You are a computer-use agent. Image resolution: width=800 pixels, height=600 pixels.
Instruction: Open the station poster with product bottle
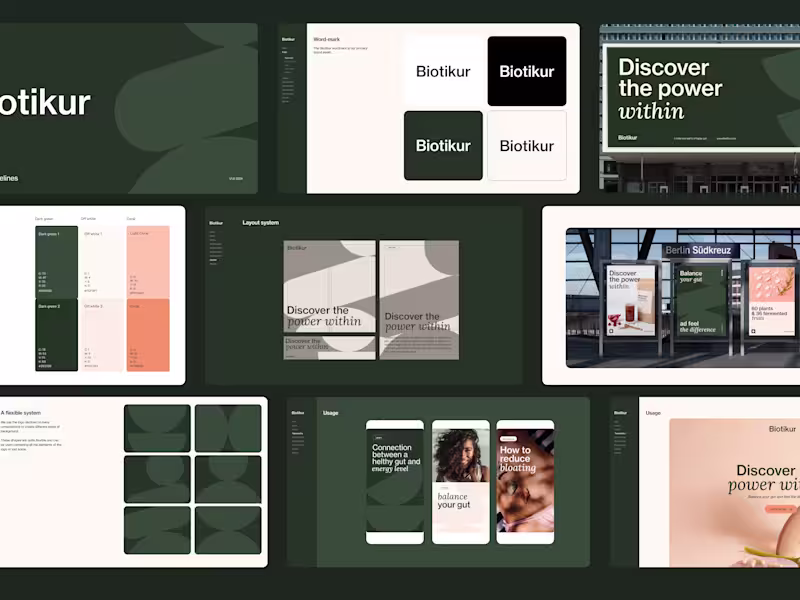point(631,300)
